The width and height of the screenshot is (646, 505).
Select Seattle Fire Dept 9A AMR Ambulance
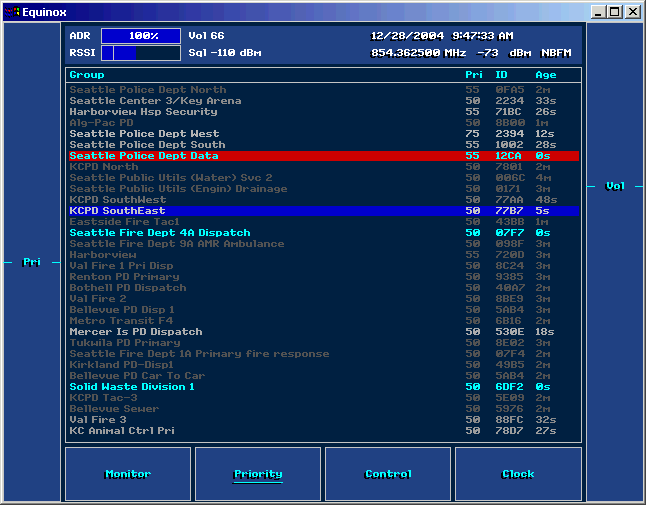(324, 244)
